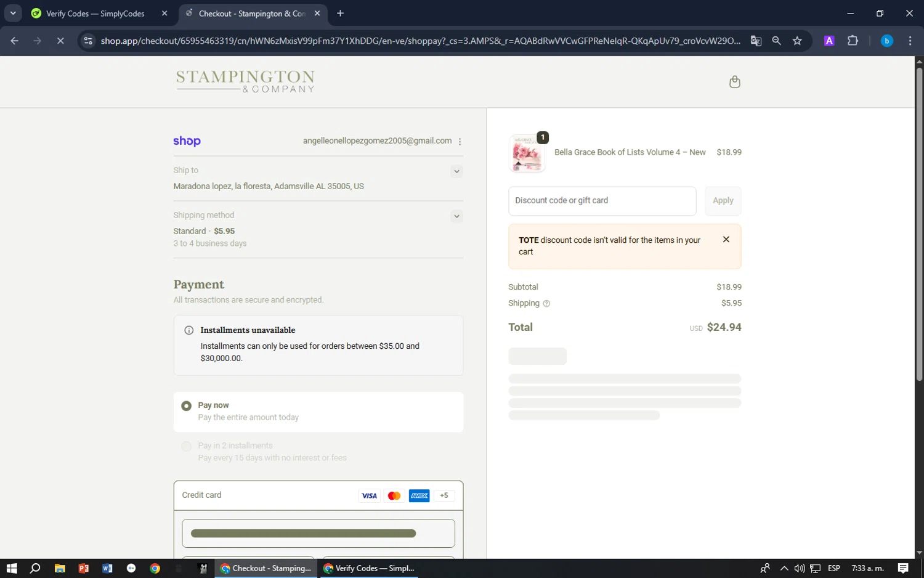Open the taskbar clock showing 7:33 a. m.
924x578 pixels.
pos(867,568)
